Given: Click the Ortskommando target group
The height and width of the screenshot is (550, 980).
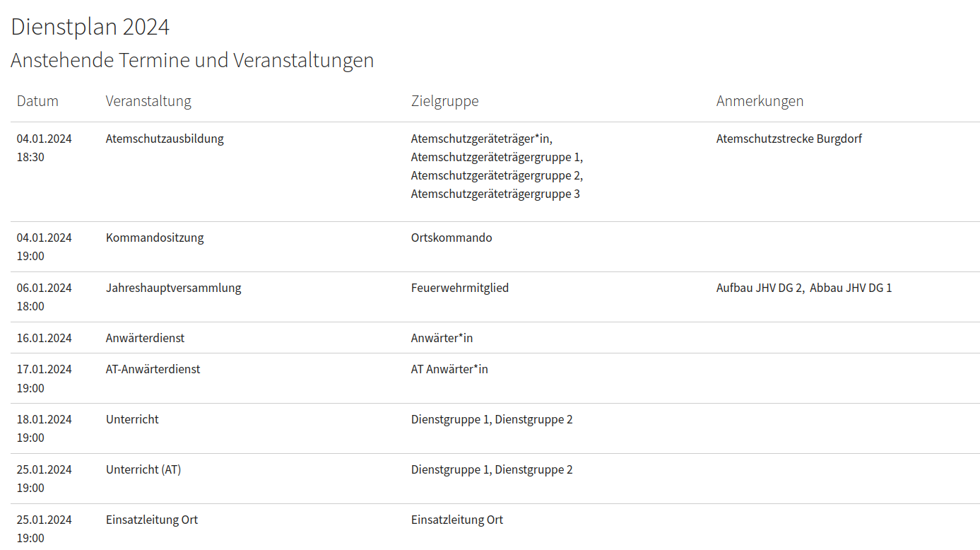Looking at the screenshot, I should (451, 238).
